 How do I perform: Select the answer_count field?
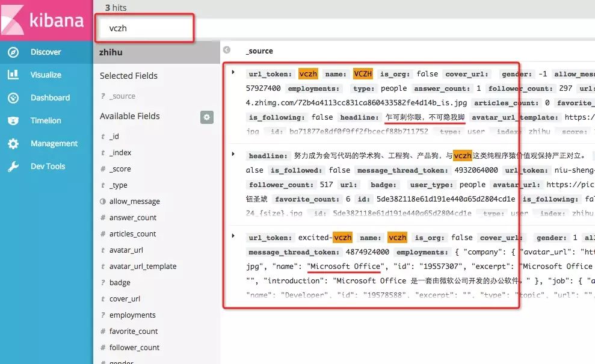click(133, 218)
